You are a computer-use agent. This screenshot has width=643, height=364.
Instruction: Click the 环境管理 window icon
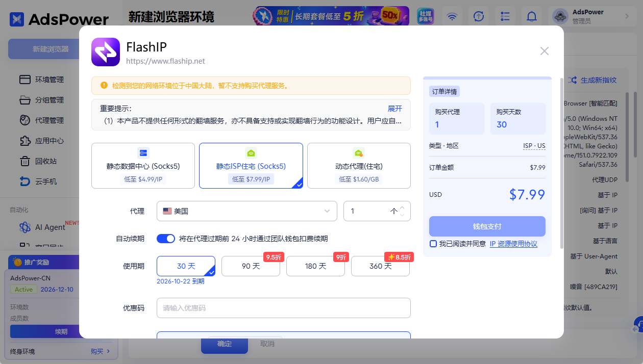(25, 80)
